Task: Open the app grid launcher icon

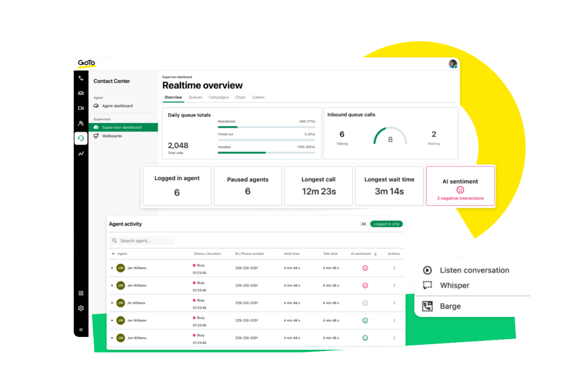Action: [x=81, y=293]
